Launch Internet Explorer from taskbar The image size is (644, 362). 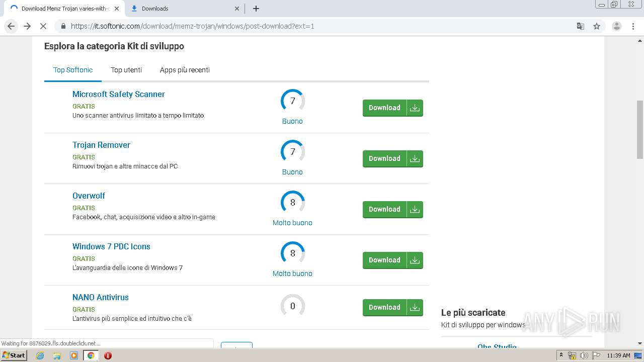40,355
